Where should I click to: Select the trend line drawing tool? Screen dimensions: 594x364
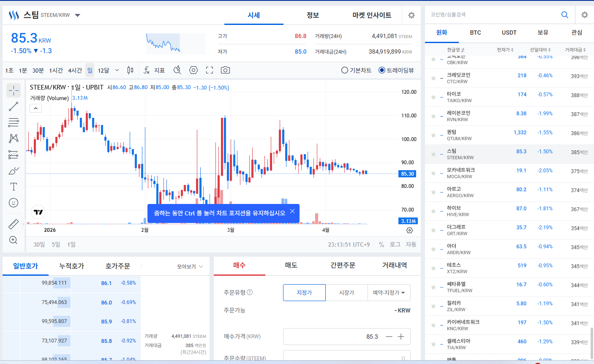click(x=14, y=106)
